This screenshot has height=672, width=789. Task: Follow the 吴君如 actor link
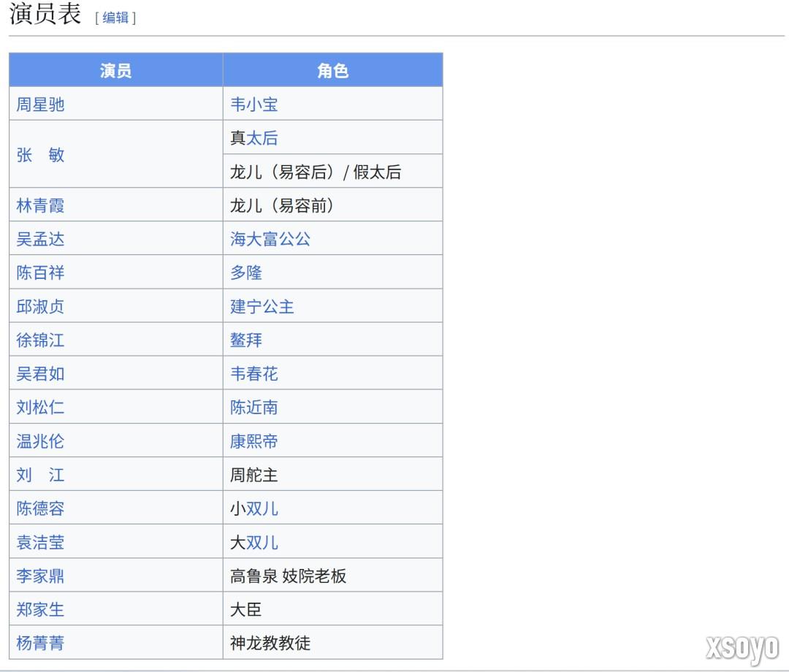point(40,373)
